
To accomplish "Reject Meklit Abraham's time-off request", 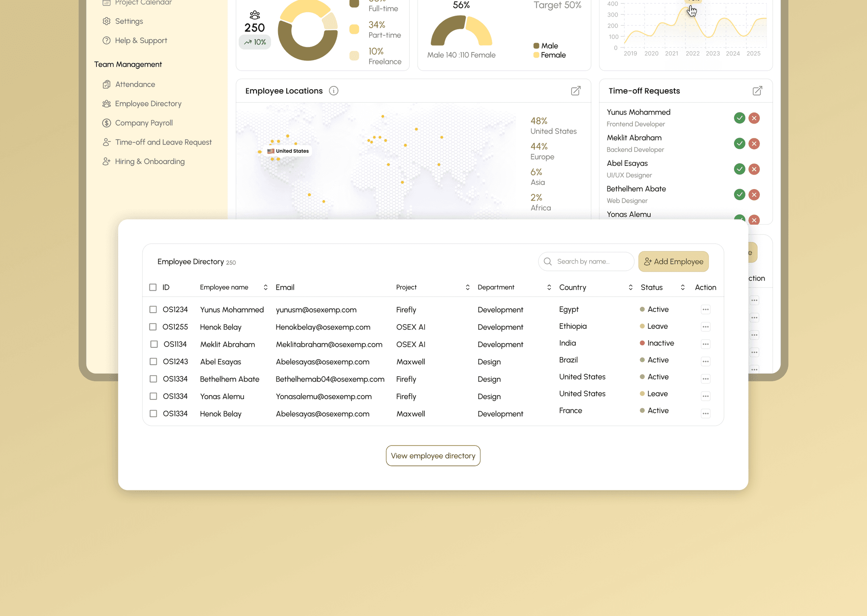I will pos(754,144).
